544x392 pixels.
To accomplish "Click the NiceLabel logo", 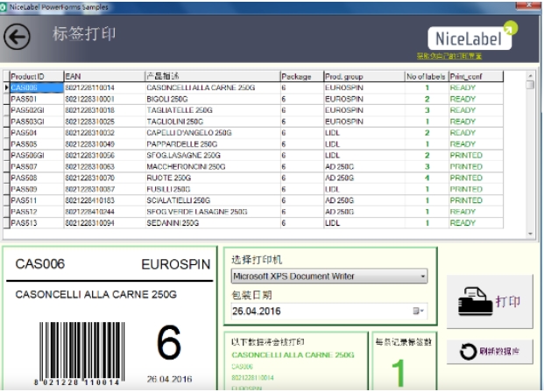I will pos(472,37).
